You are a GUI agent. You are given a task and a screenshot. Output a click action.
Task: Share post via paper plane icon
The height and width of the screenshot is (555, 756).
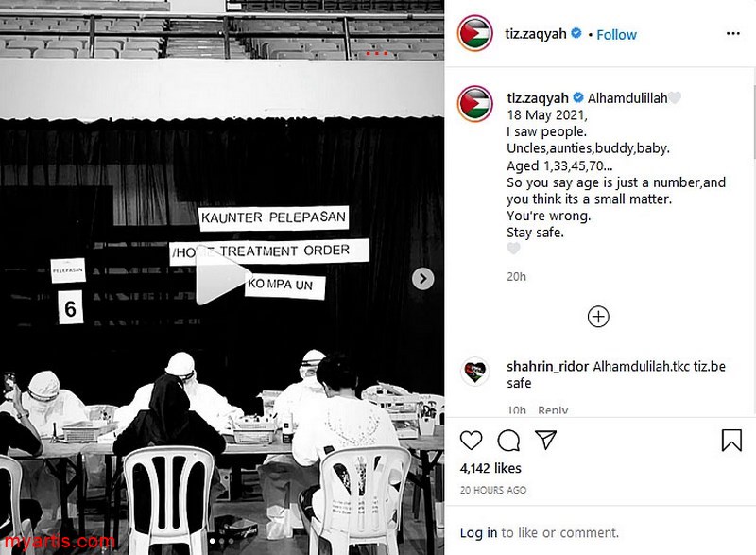point(546,440)
